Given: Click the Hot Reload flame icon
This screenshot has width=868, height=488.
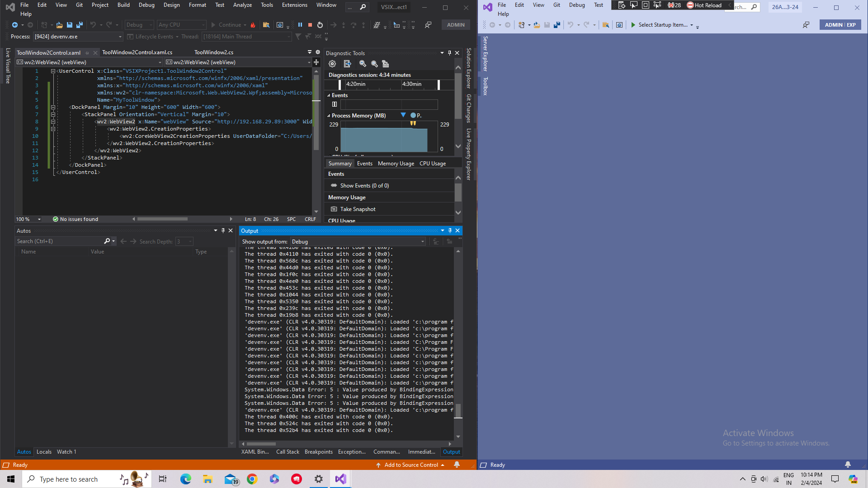Looking at the screenshot, I should 253,25.
